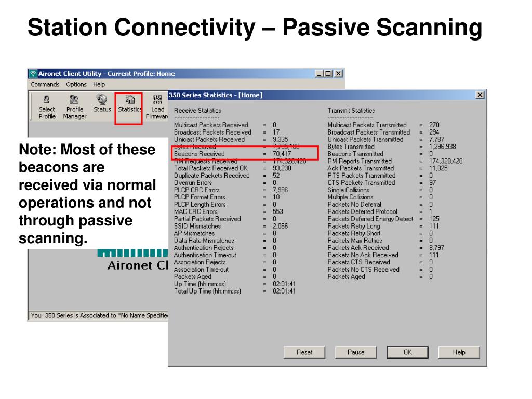This screenshot has width=532, height=399.
Task: Click the Total Packets Received OK label
Action: (x=211, y=168)
